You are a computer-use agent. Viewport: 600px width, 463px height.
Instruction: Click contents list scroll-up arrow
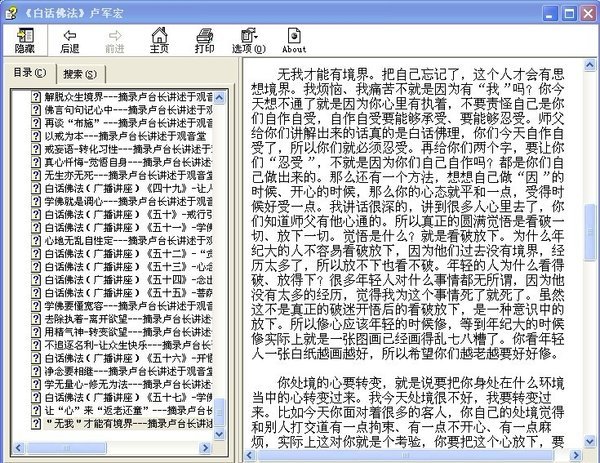click(219, 97)
